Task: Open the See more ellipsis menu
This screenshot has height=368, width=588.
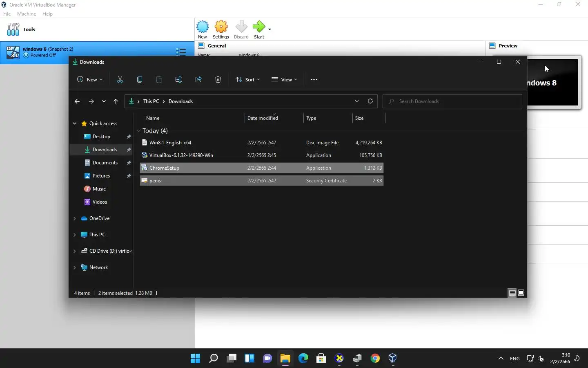Action: coord(314,80)
